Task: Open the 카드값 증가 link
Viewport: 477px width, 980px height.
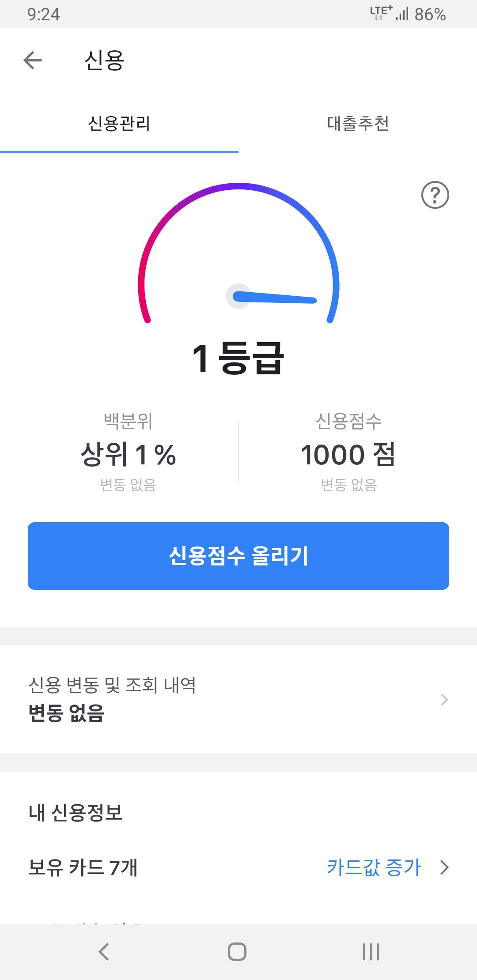Action: [x=374, y=867]
